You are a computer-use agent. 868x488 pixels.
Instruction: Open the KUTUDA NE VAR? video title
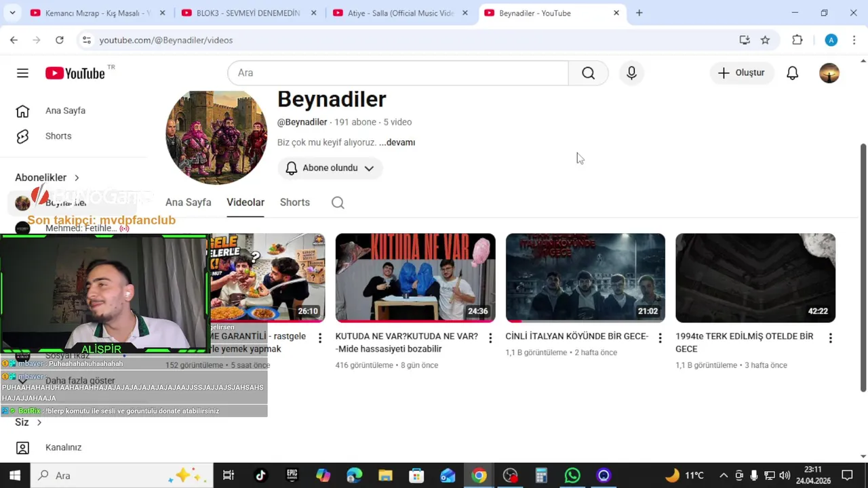(x=406, y=342)
